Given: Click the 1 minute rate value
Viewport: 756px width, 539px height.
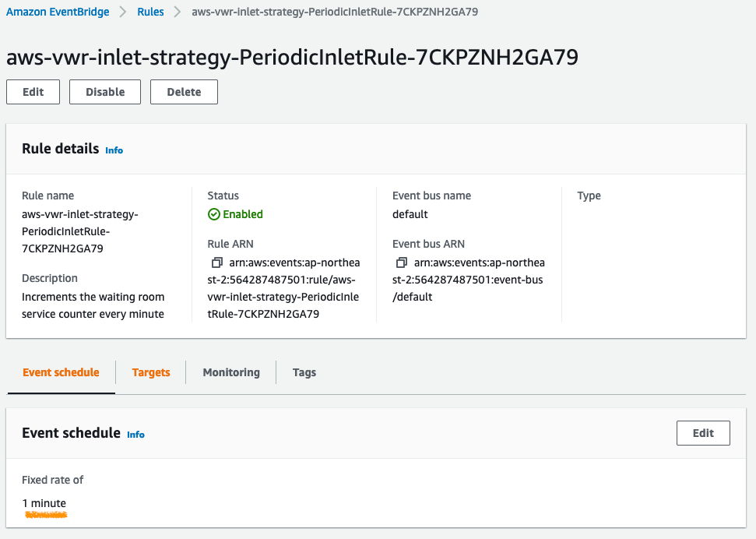Looking at the screenshot, I should [44, 503].
